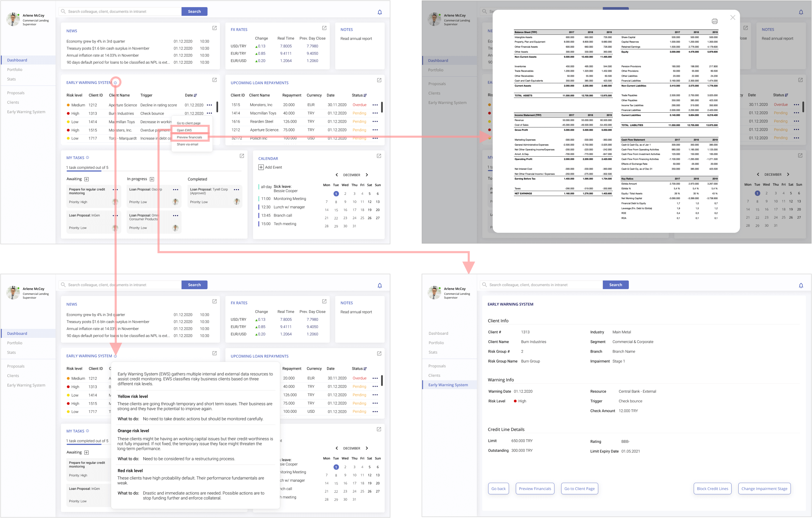Image resolution: width=812 pixels, height=518 pixels.
Task: Select 'Preview financials' in context menu
Action: [189, 137]
